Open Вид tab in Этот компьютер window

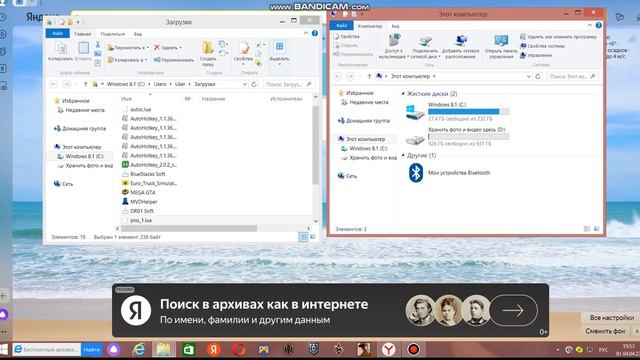point(396,26)
